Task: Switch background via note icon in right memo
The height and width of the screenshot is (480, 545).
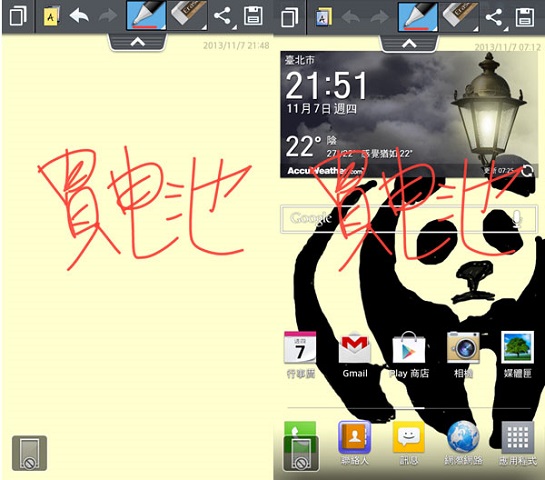Action: [x=324, y=17]
